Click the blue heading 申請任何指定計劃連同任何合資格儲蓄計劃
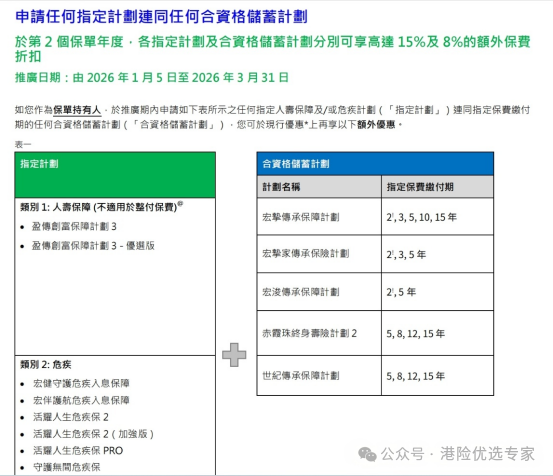Image resolution: width=553 pixels, height=476 pixels. [x=161, y=17]
